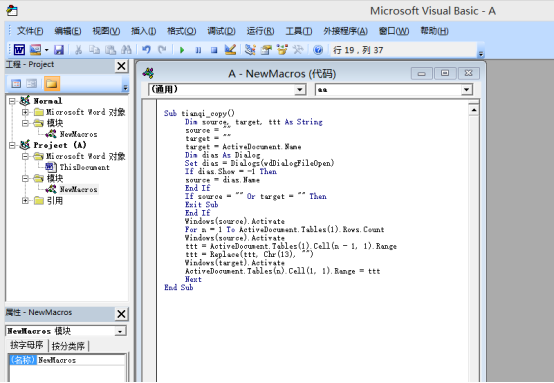The image size is (554, 383).
Task: Minimize the NewMacros code window
Action: [x=422, y=73]
